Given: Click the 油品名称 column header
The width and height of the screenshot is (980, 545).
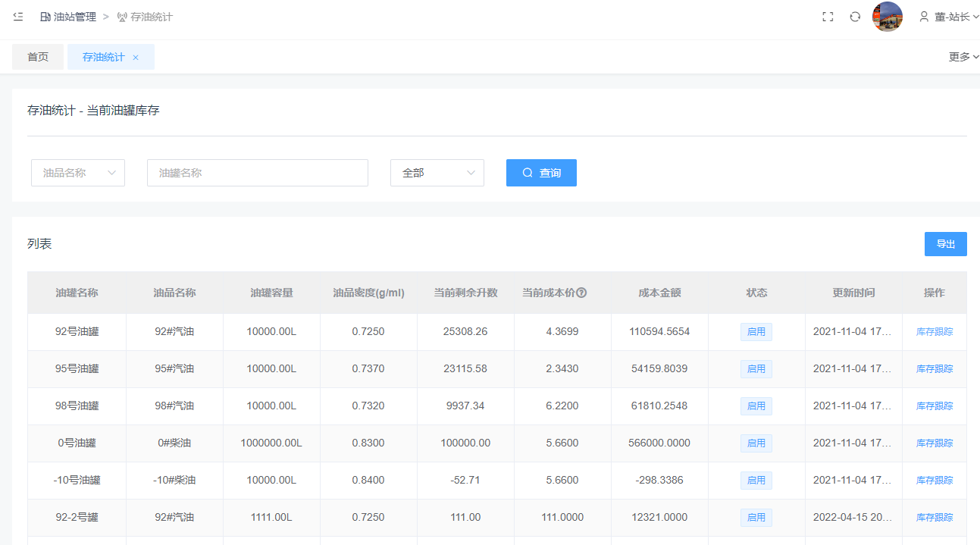Looking at the screenshot, I should [x=174, y=293].
